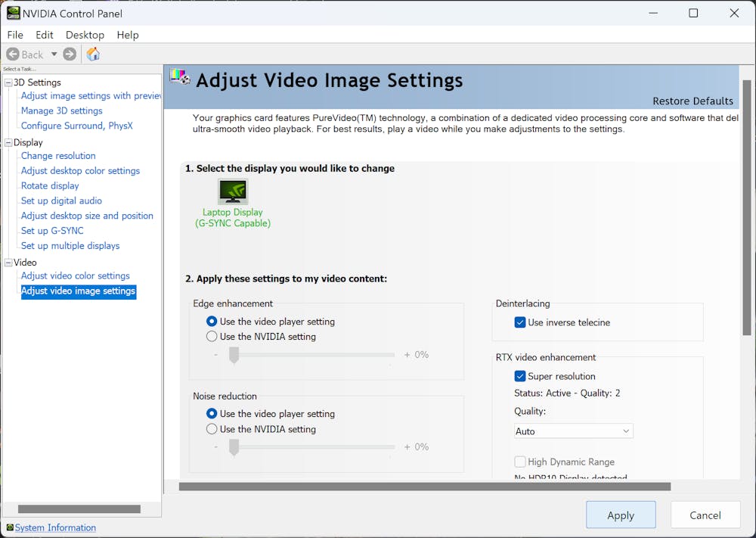
Task: Click the System Information icon
Action: click(10, 527)
